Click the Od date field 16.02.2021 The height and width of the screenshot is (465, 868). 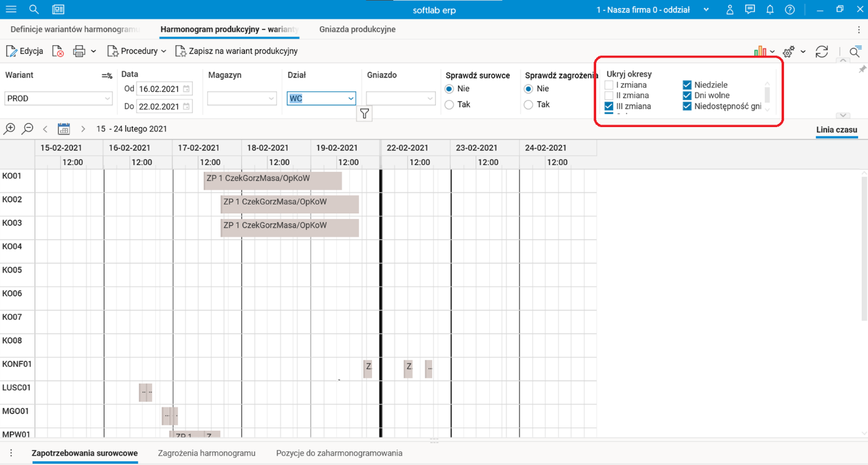click(x=165, y=89)
